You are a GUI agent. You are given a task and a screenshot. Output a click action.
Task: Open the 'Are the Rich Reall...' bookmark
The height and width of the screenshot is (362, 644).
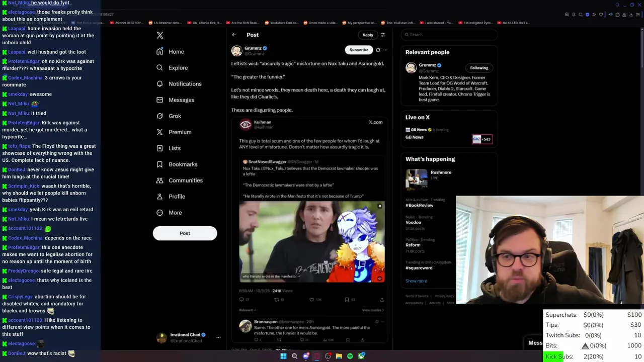[243, 23]
